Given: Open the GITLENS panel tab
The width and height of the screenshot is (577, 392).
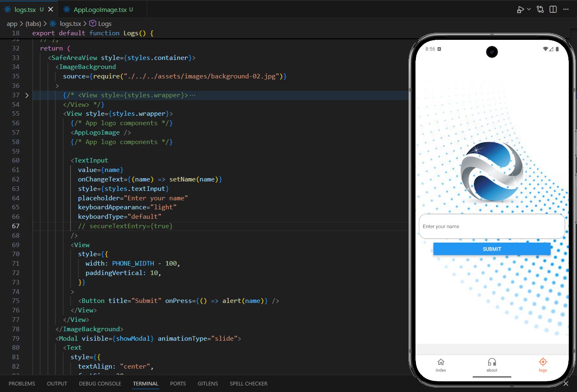Looking at the screenshot, I should (x=208, y=383).
